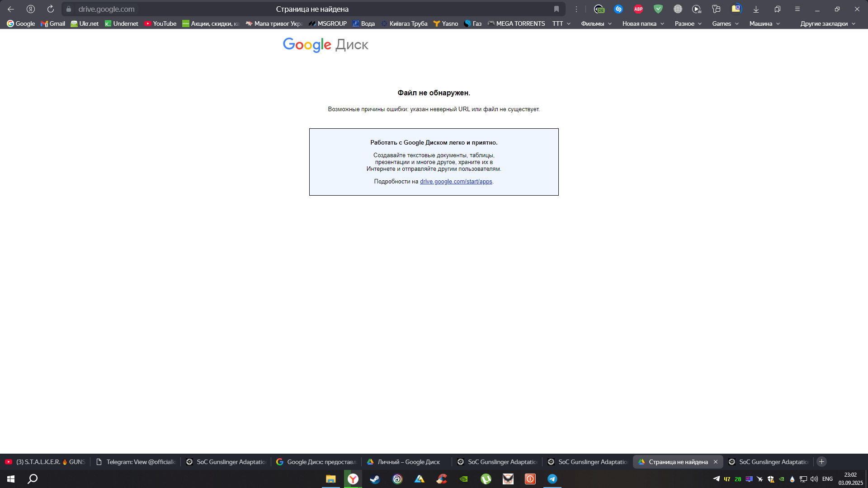868x488 pixels.
Task: Open system tray volume control
Action: tap(814, 479)
